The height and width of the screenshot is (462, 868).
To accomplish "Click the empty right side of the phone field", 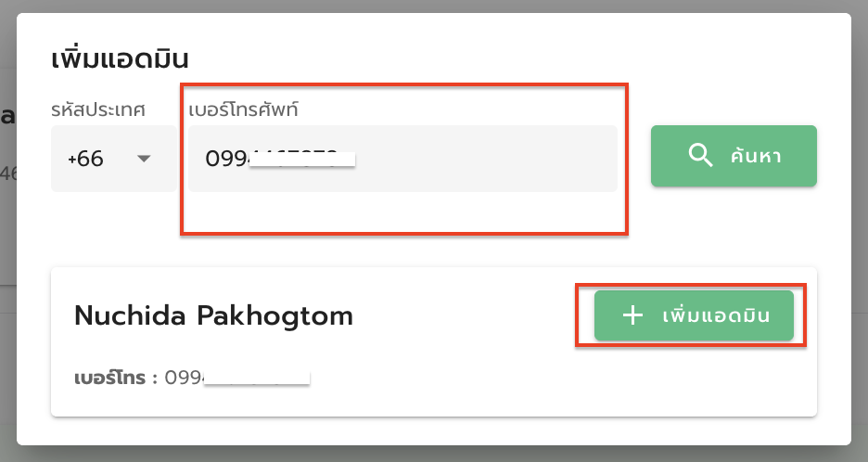I will (x=487, y=159).
